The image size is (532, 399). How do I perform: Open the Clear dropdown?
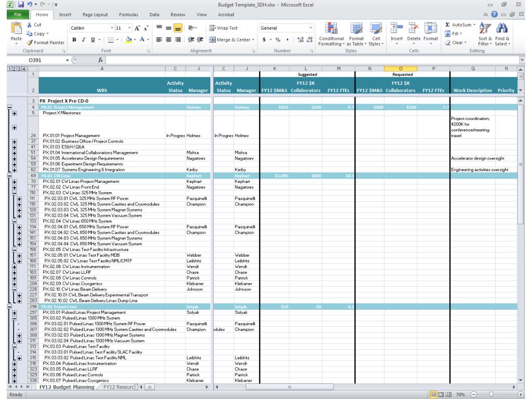coord(456,43)
